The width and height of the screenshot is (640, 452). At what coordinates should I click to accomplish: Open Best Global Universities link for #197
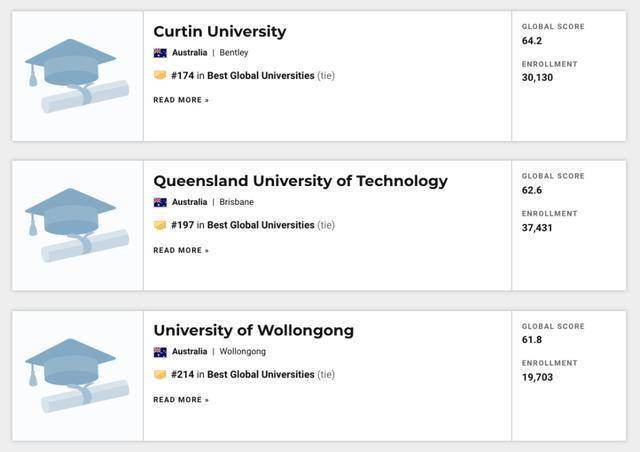[260, 225]
